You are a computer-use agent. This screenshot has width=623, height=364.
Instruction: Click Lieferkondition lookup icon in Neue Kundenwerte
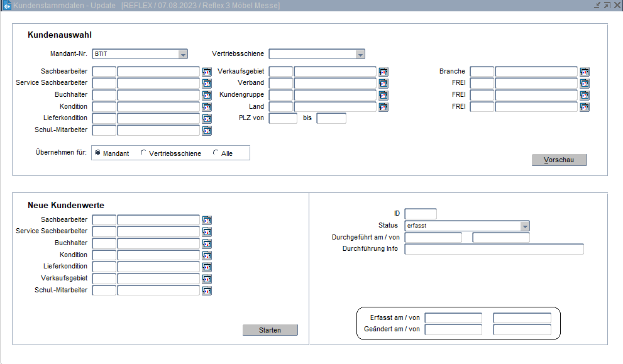(x=207, y=267)
